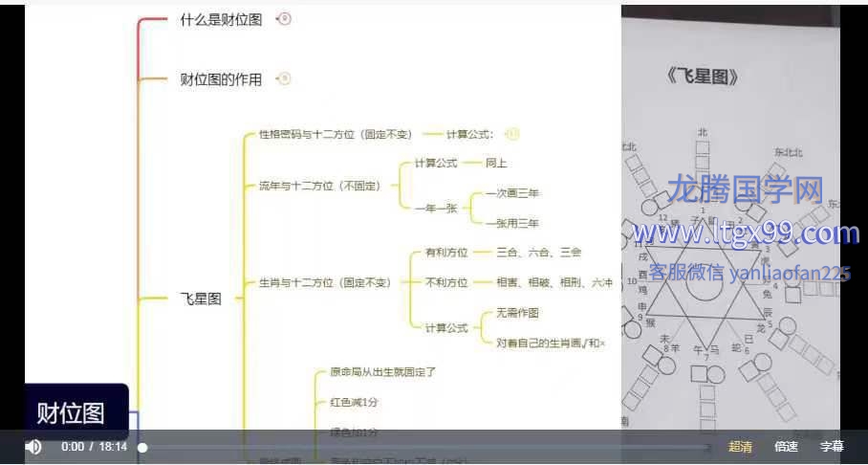Expand the 什么是财位图 collapsed node

tap(284, 19)
